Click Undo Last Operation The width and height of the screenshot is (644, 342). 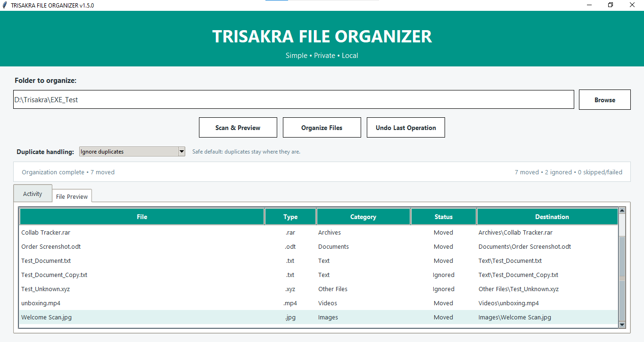pyautogui.click(x=406, y=128)
